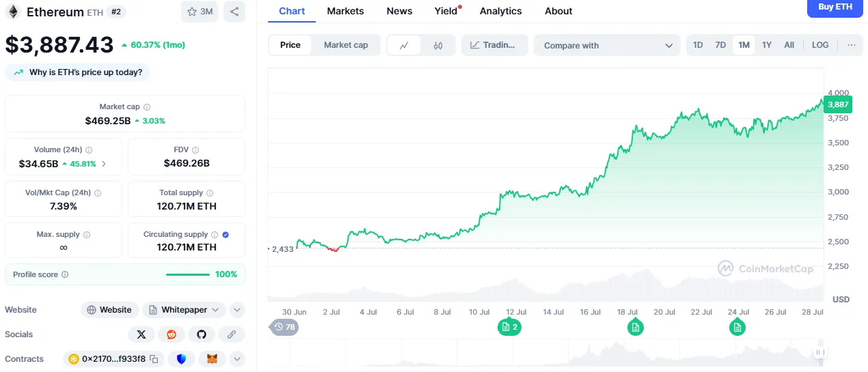Click the MetaMask fox icon
The image size is (868, 372).
pyautogui.click(x=213, y=359)
